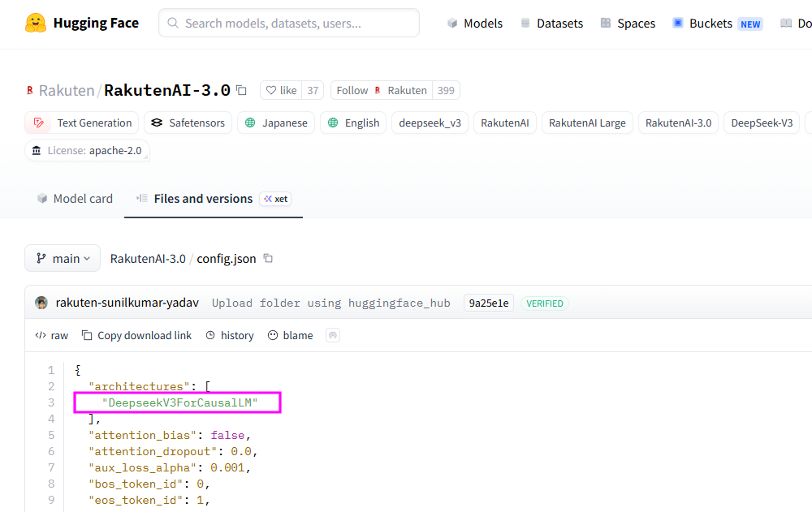Image resolution: width=812 pixels, height=512 pixels.
Task: View the raw config.json file
Action: pos(52,335)
